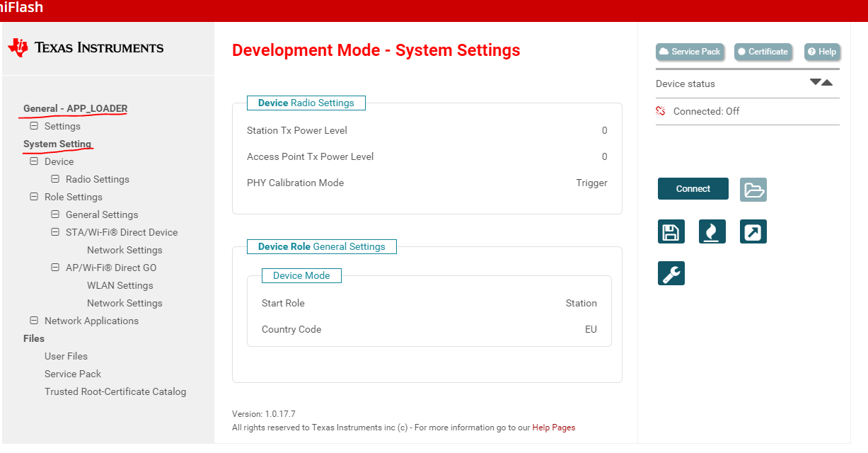
Task: Click the Connect button
Action: (x=693, y=189)
